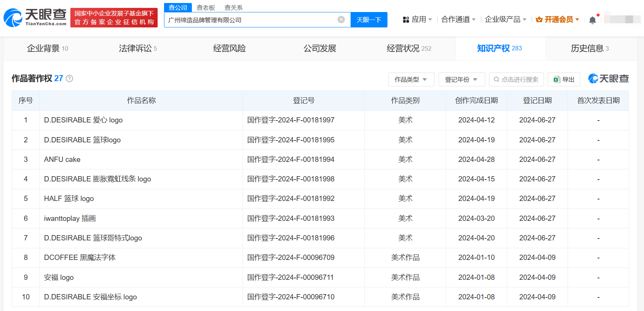Click the 登记号 column header
This screenshot has width=644, height=311.
304,101
